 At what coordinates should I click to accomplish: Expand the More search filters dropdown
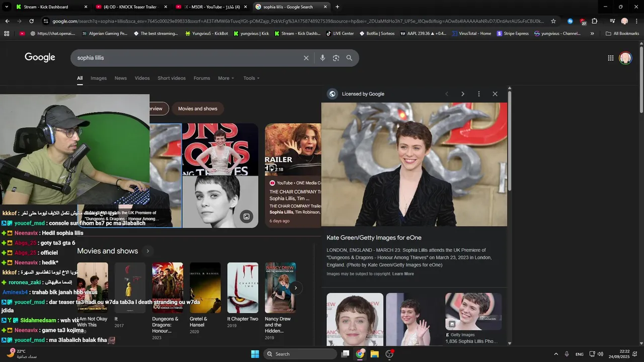tap(226, 78)
